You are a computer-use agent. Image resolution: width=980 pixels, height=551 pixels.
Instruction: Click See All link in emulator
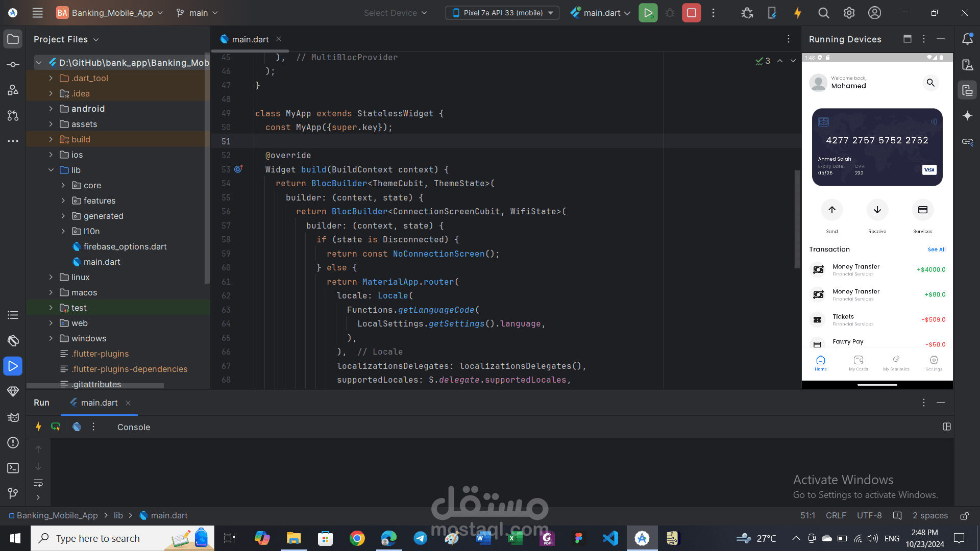pos(936,249)
